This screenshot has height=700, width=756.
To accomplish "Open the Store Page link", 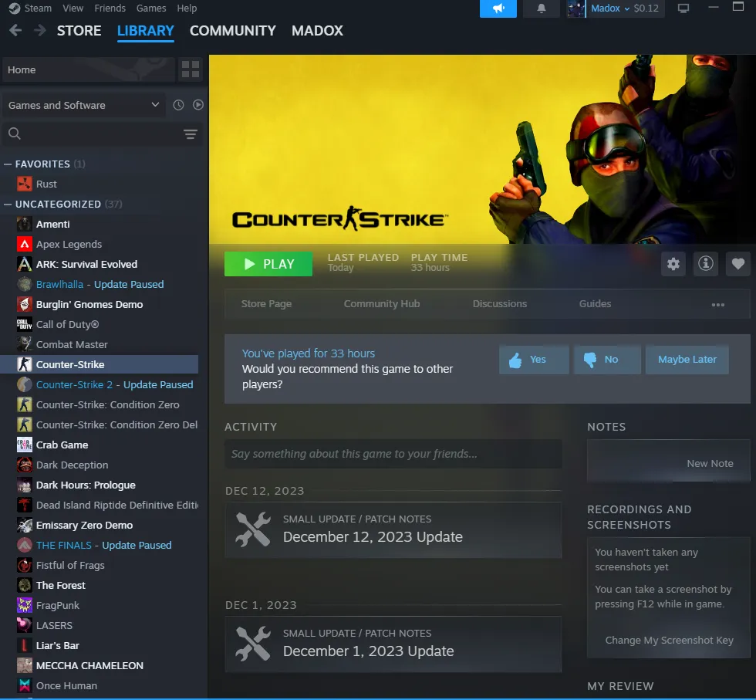I will point(266,304).
